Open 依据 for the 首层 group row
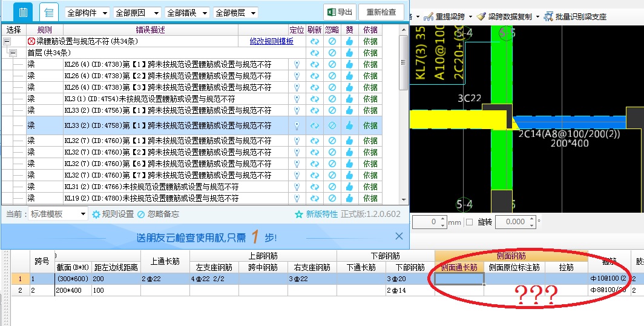The height and width of the screenshot is (326, 644). click(370, 53)
